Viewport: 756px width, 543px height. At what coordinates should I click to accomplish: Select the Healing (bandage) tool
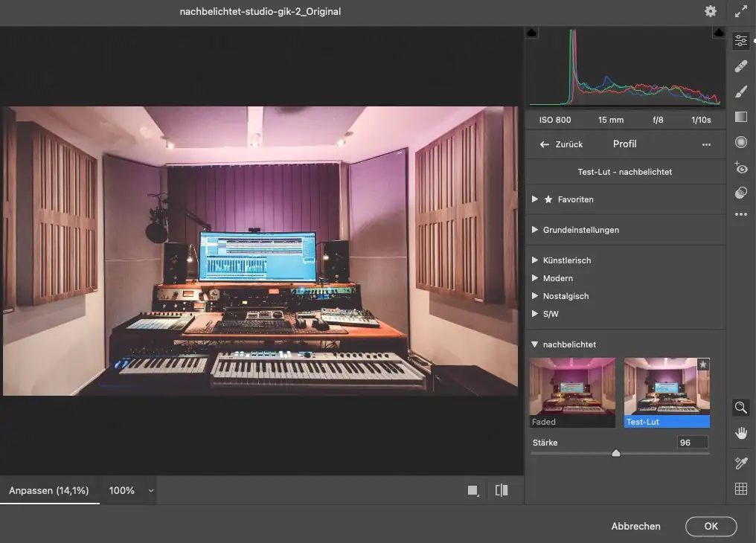tap(740, 67)
